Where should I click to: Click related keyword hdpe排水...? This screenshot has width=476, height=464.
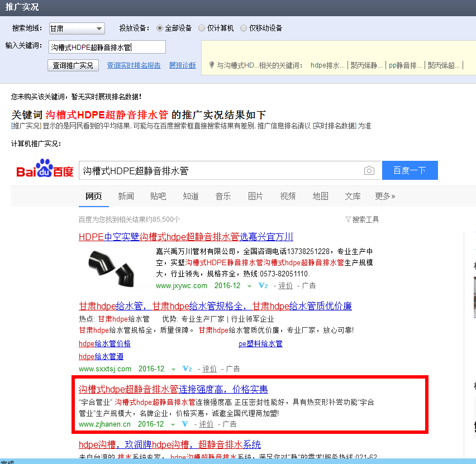(x=327, y=65)
